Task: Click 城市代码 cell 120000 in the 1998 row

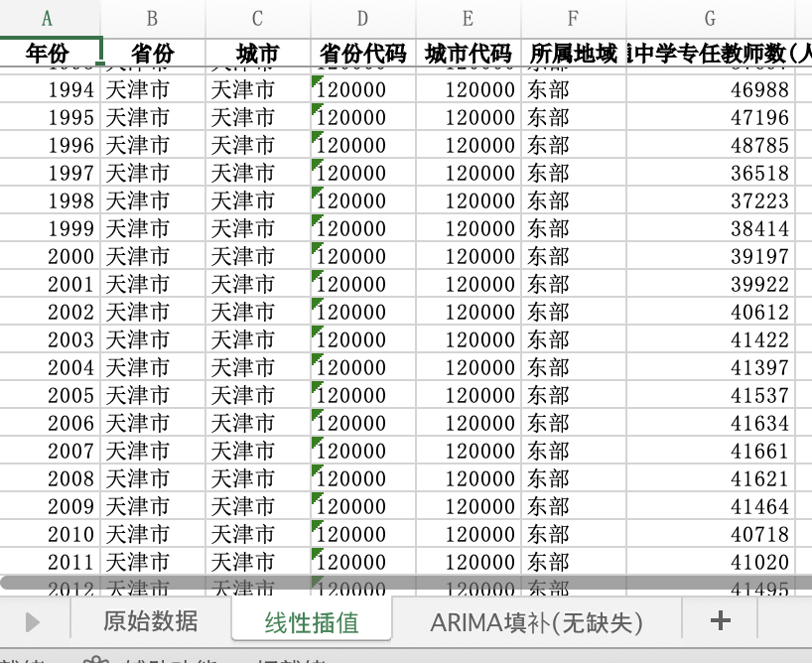Action: pyautogui.click(x=469, y=200)
